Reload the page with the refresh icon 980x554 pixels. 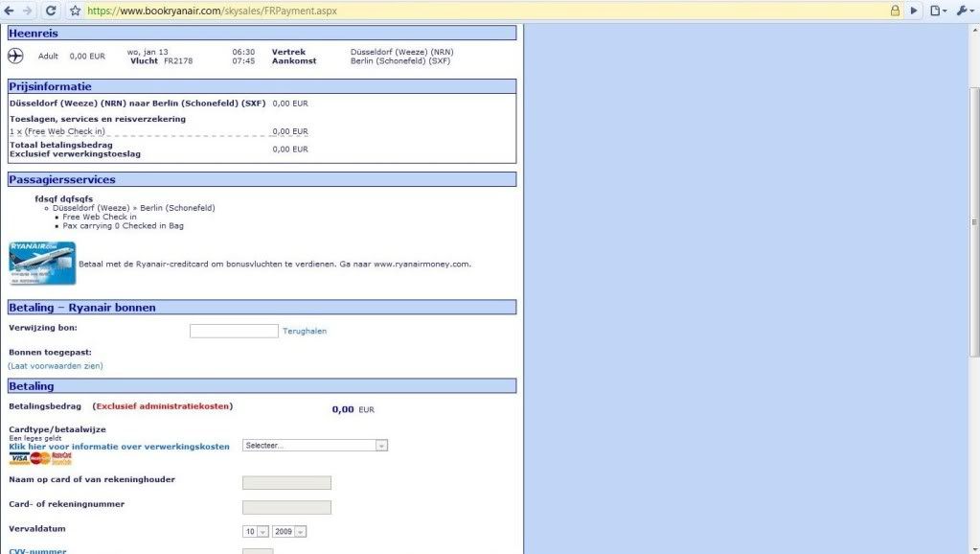51,11
